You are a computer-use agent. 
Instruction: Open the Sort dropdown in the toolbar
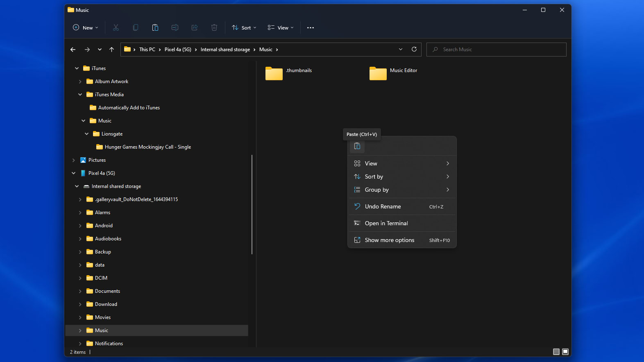coord(244,28)
